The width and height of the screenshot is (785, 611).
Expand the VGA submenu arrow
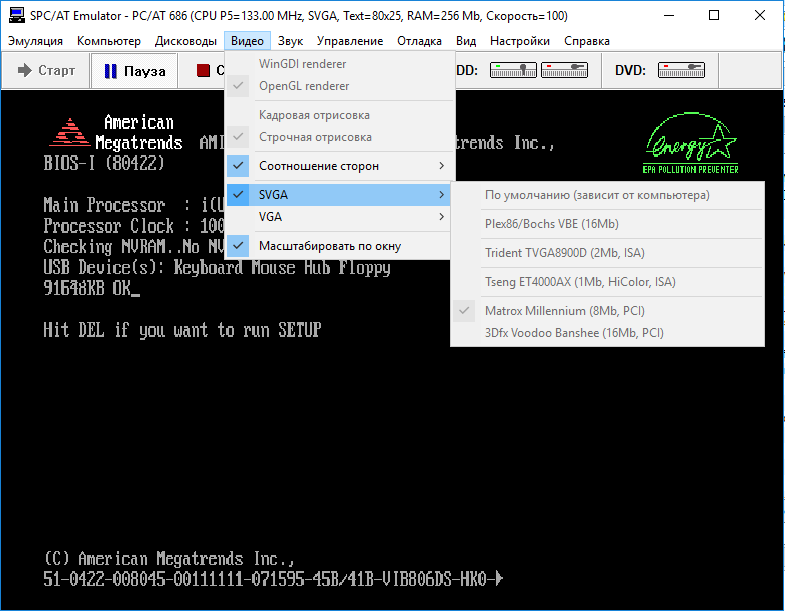point(442,217)
